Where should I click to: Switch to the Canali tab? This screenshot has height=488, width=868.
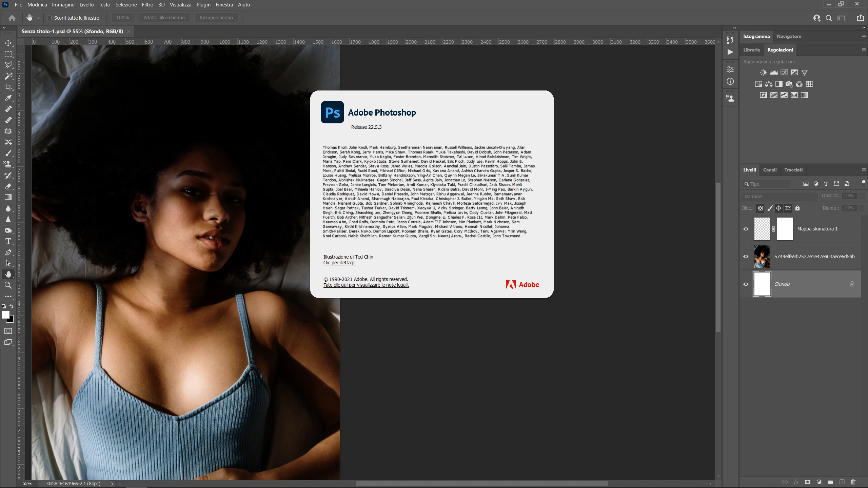(770, 170)
